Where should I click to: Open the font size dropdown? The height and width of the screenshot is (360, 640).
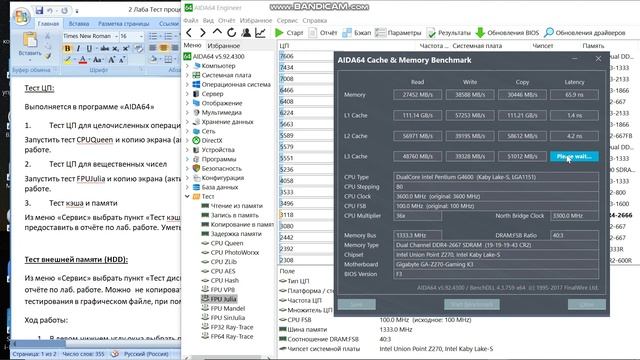pos(141,36)
